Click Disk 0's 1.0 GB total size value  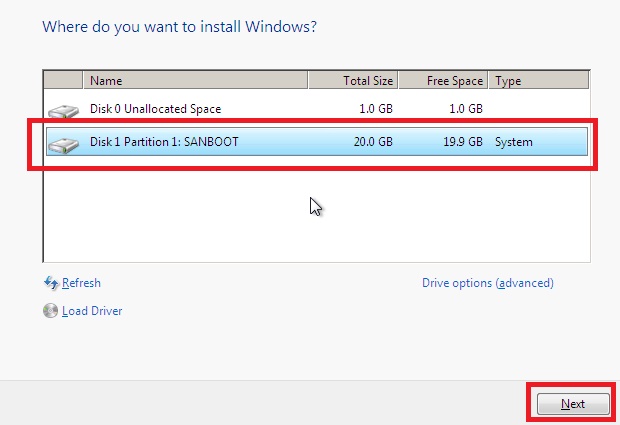pos(376,109)
